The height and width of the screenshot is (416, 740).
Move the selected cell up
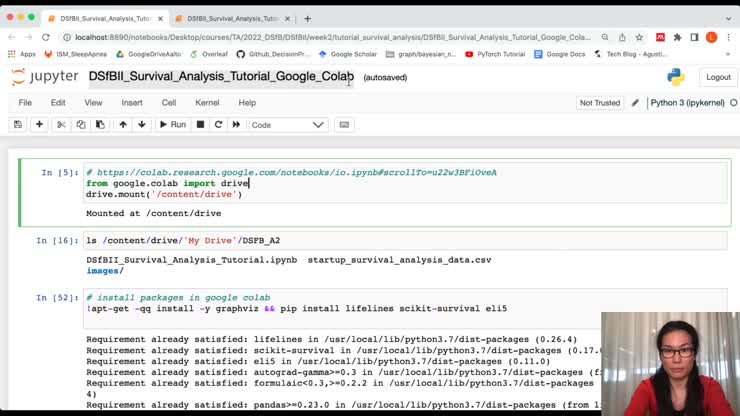tap(123, 125)
